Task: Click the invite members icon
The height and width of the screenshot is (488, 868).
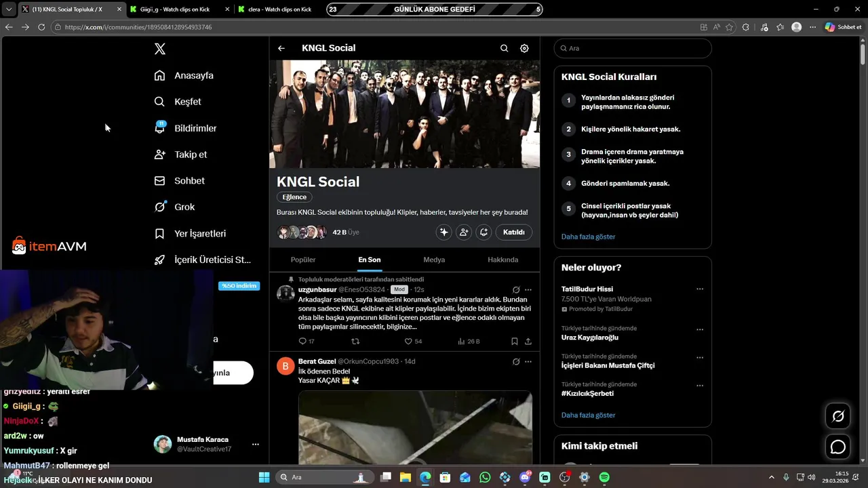Action: click(464, 232)
